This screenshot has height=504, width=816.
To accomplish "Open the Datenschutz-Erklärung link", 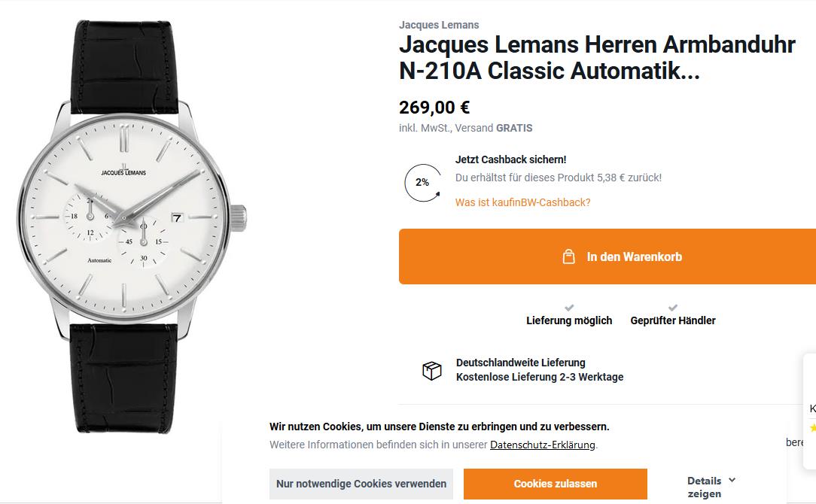I will tap(542, 445).
